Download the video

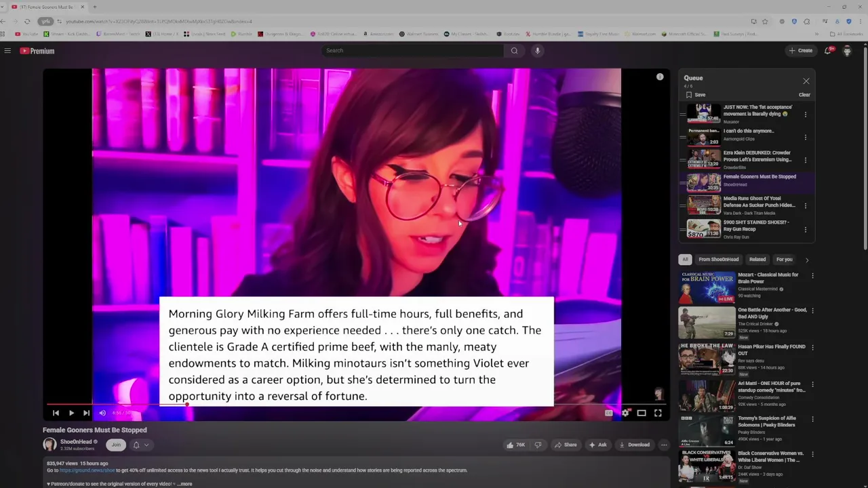pyautogui.click(x=634, y=445)
